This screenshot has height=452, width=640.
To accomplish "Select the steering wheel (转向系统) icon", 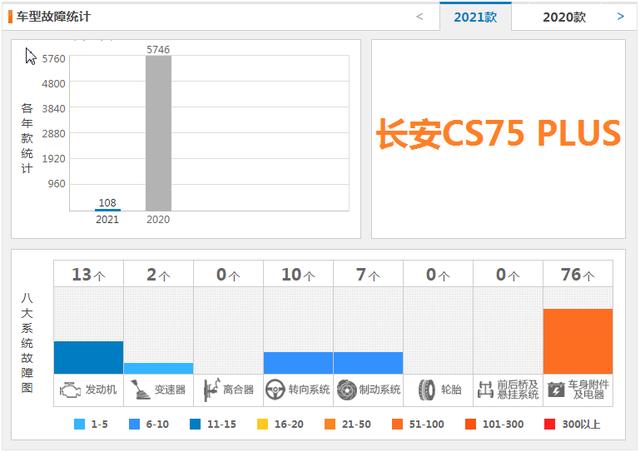I will click(275, 390).
